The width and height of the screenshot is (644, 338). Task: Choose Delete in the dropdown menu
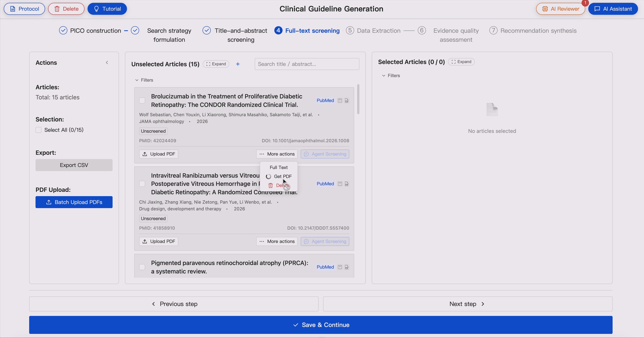(278, 185)
